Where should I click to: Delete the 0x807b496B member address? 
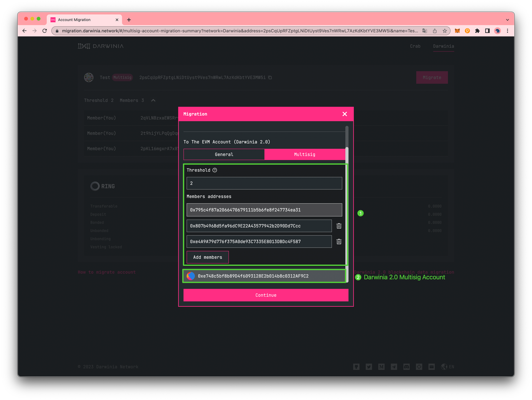click(x=339, y=226)
